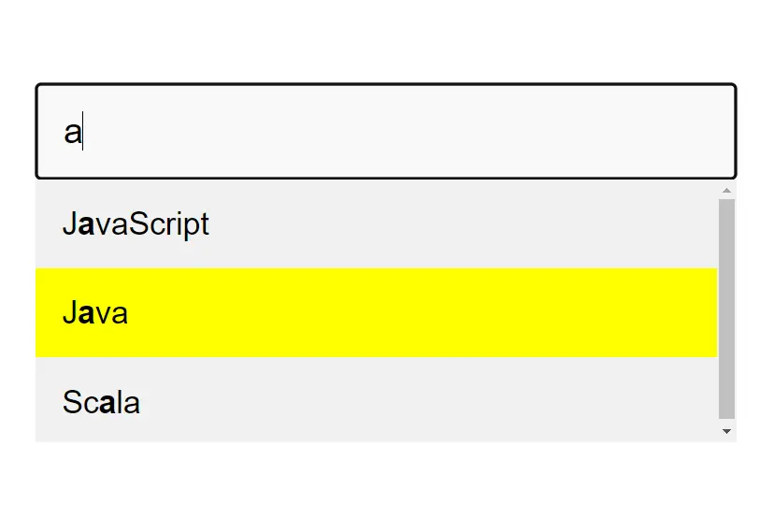This screenshot has width=774, height=532.
Task: Click the scrollbar up arrow
Action: 726,190
